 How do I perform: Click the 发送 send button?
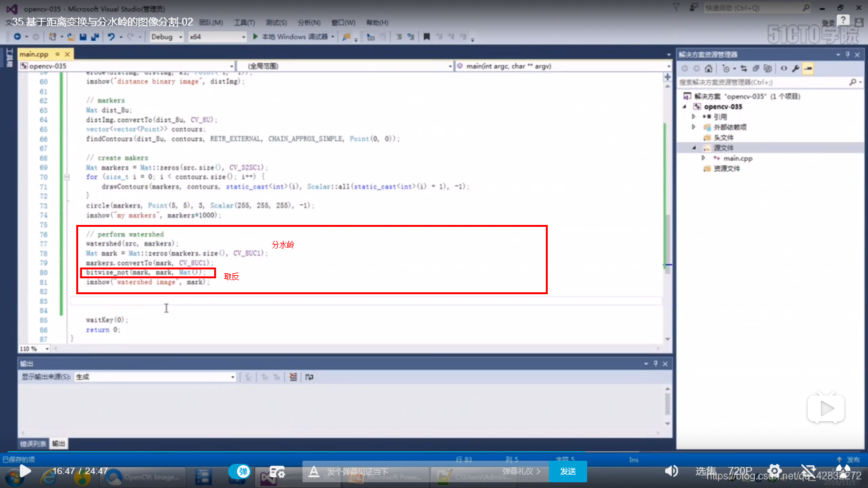click(568, 471)
